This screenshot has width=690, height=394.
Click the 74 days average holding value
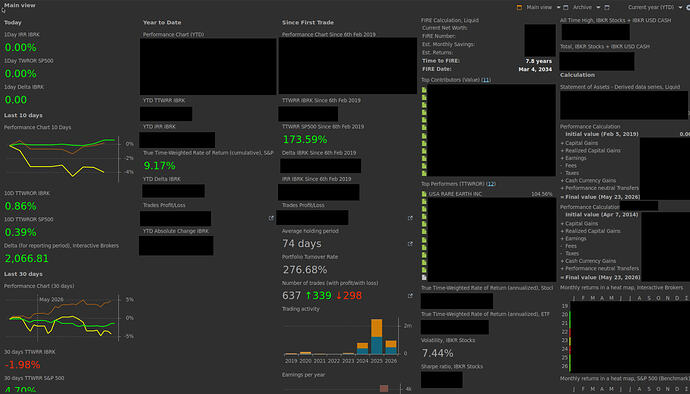click(x=302, y=244)
